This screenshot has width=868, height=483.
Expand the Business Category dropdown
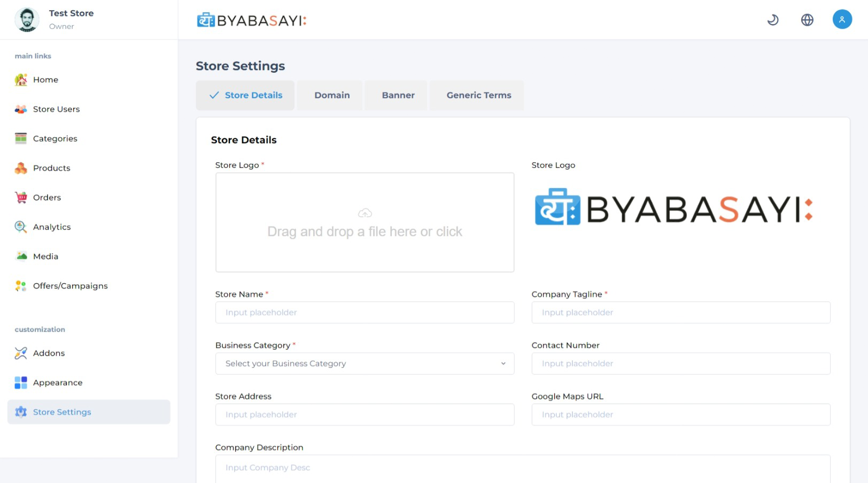click(x=365, y=363)
